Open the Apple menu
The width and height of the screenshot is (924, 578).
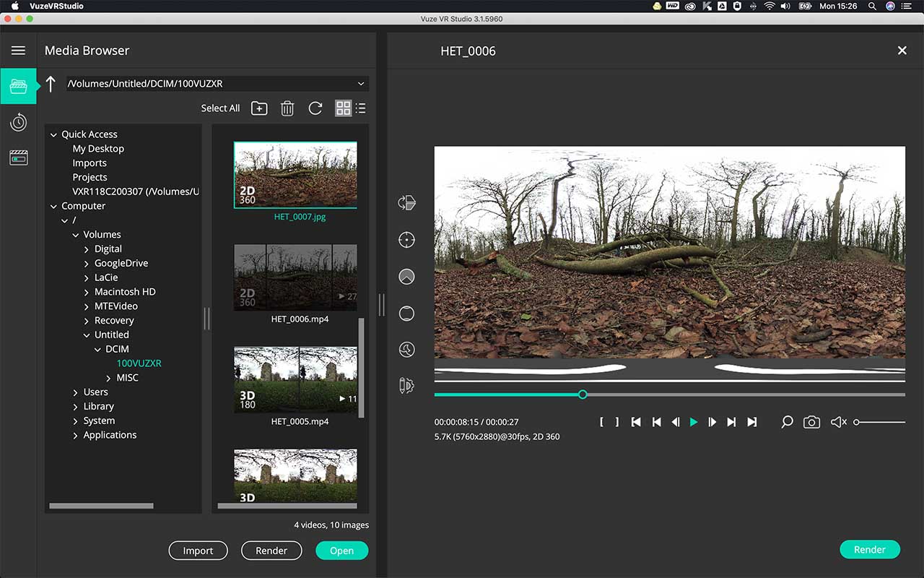14,6
